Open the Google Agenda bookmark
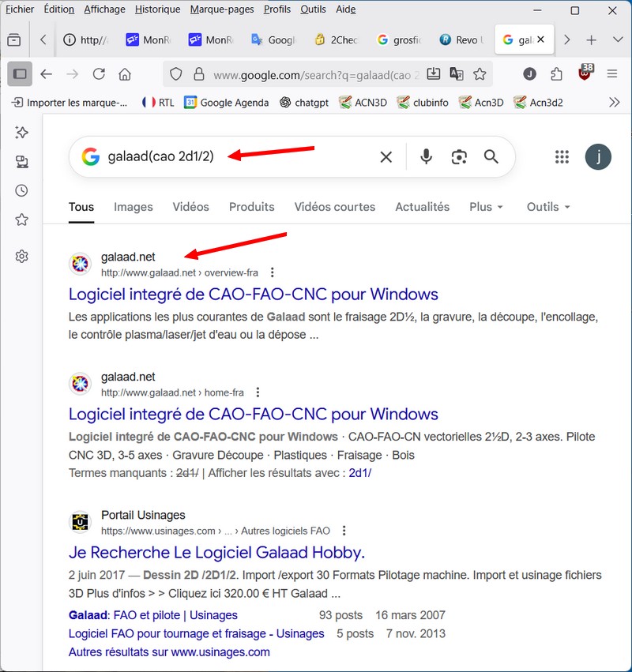This screenshot has width=632, height=672. click(x=226, y=102)
